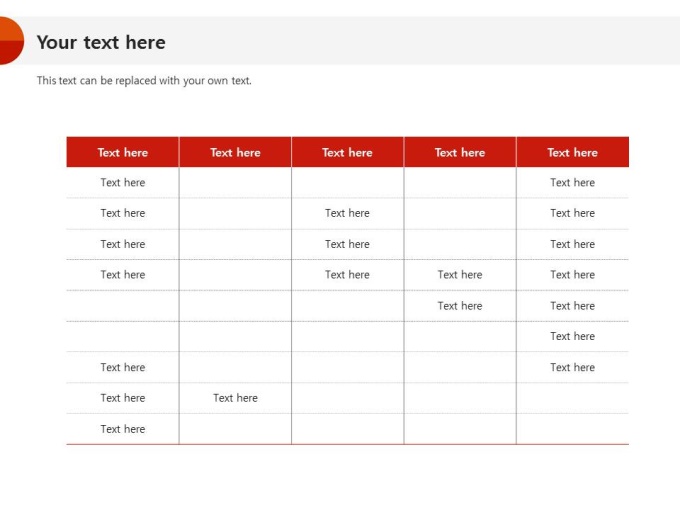Select the first column's red header cell

123,152
